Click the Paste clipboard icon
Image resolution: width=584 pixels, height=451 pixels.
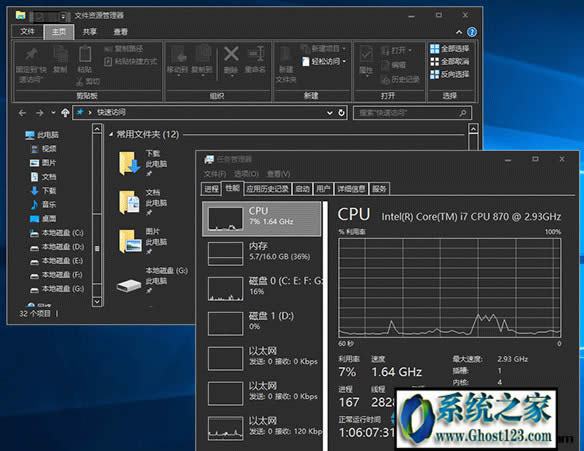pos(85,54)
